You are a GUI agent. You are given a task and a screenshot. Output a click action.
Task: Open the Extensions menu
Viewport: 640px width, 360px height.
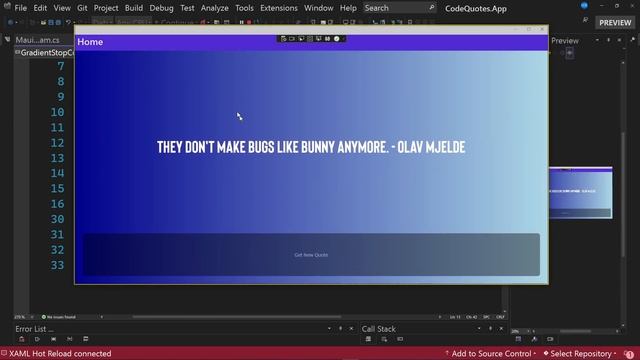[279, 8]
